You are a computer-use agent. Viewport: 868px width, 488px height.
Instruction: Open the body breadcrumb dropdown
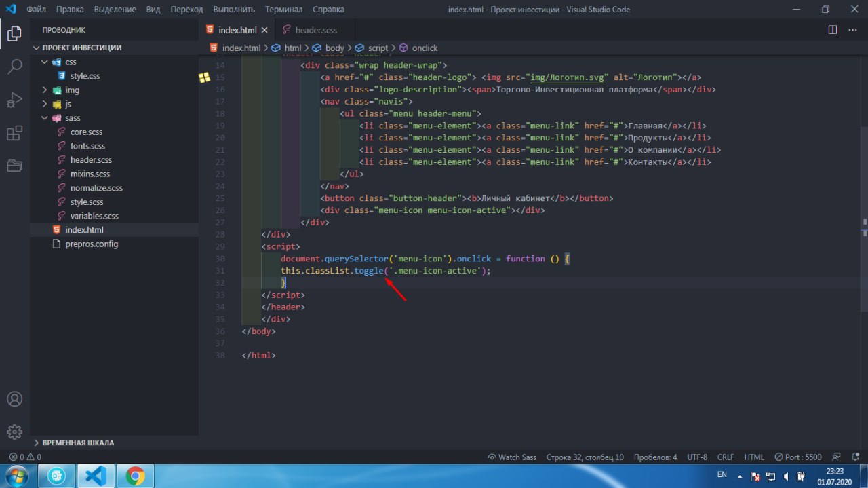[x=330, y=48]
